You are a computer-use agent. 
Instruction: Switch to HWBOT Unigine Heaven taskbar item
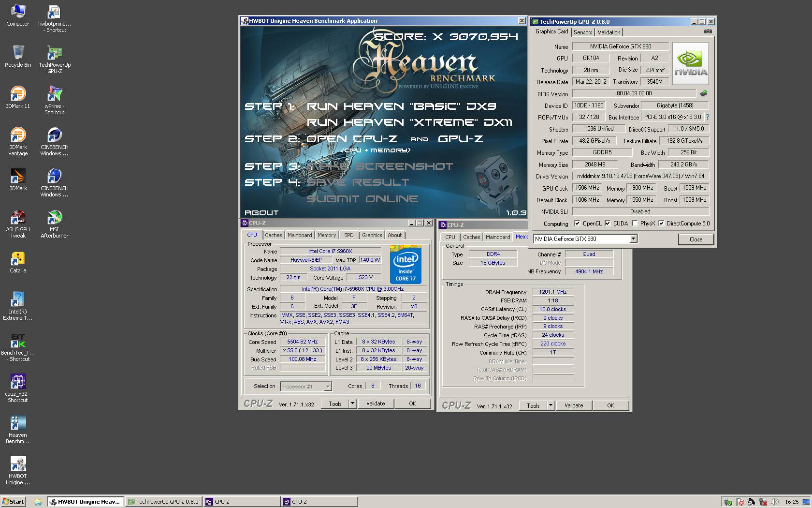[x=86, y=502]
